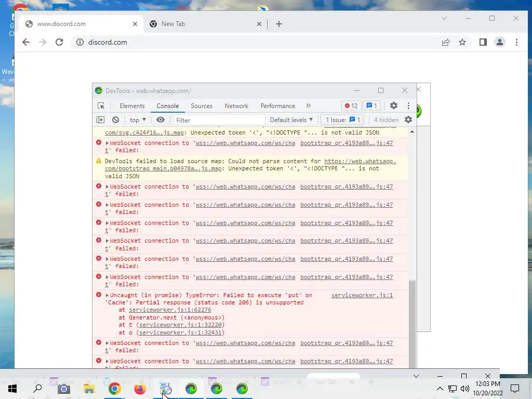The width and height of the screenshot is (532, 399).
Task: Open the Default levels dropdown
Action: [x=291, y=120]
